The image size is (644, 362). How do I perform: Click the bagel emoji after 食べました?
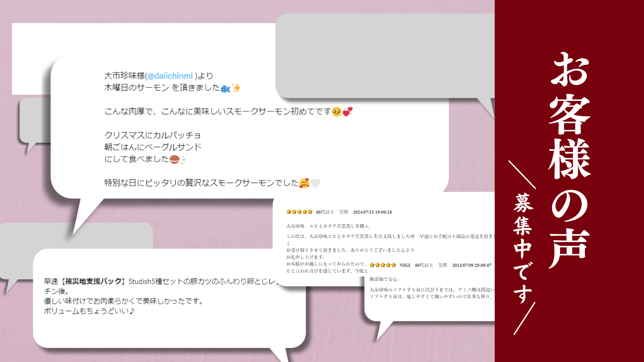pyautogui.click(x=174, y=159)
